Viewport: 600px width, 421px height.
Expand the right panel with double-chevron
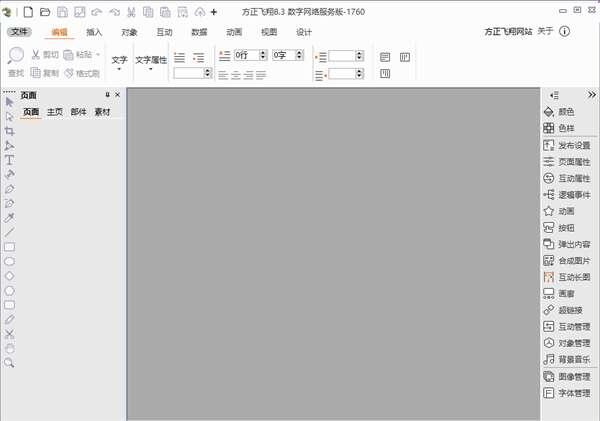click(591, 94)
